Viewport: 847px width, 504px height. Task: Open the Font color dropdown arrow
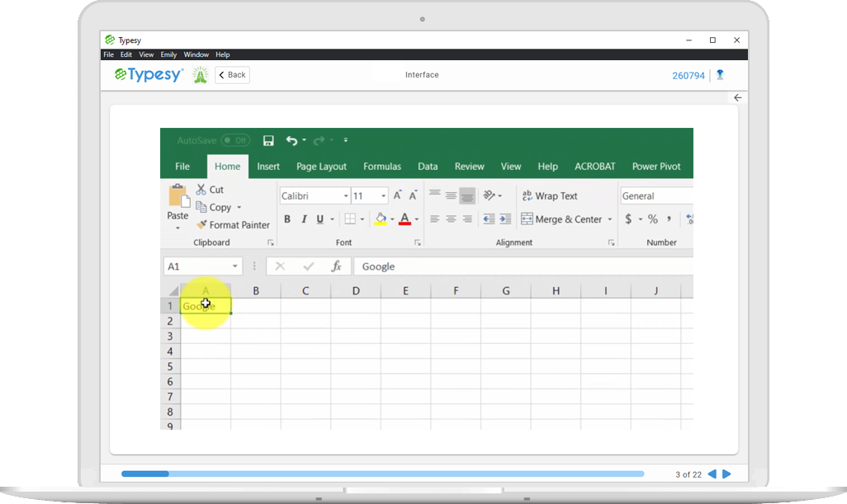[416, 219]
